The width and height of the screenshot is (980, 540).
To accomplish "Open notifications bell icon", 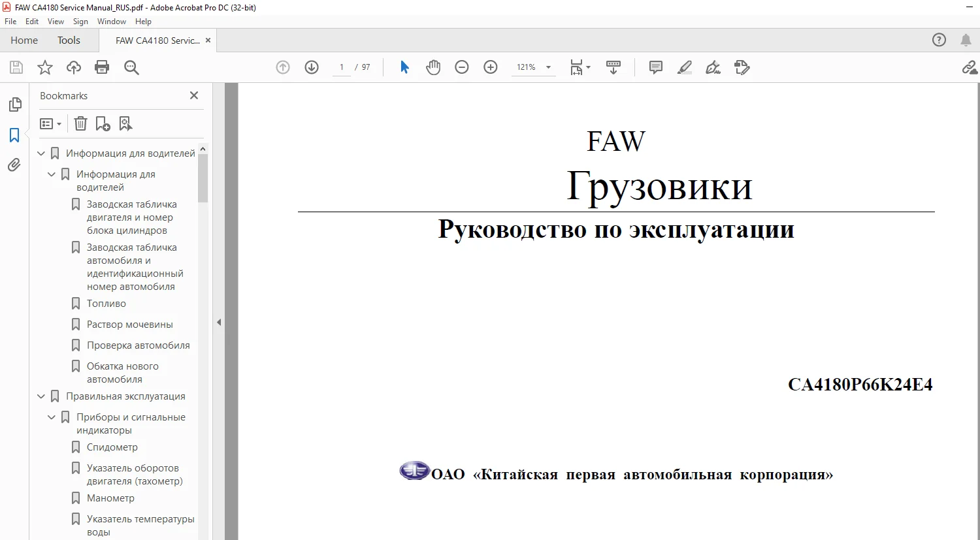I will pos(966,40).
